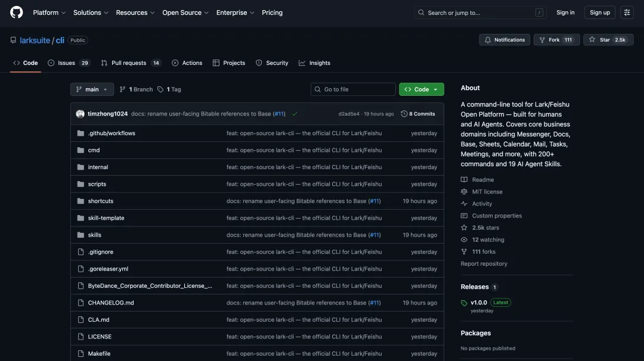
Task: Click the pulse icon next to Activity
Action: pos(464,204)
